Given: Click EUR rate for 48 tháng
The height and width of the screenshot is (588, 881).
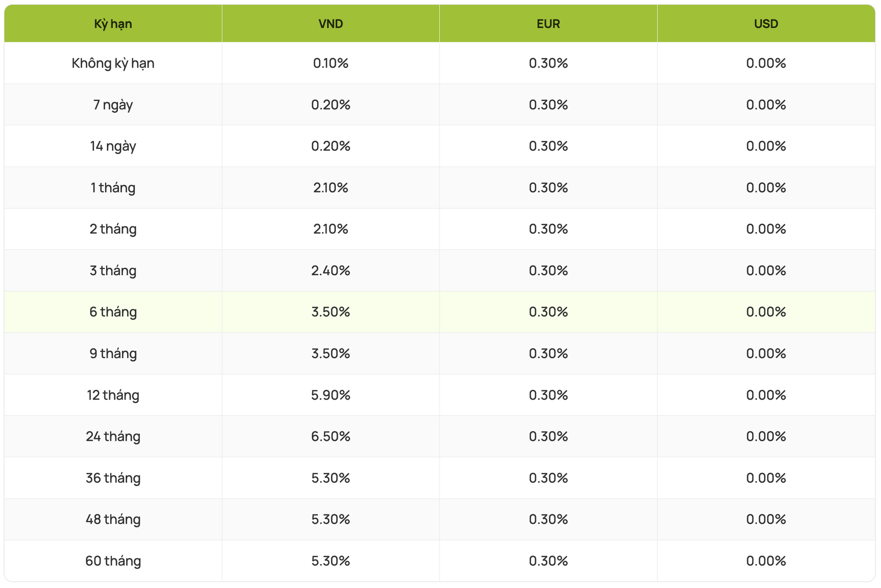Looking at the screenshot, I should click(x=548, y=519).
